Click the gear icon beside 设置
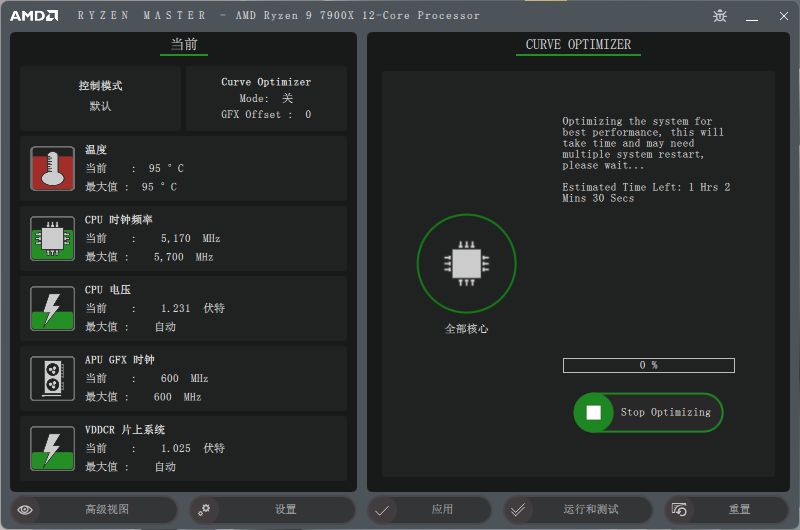 (204, 510)
